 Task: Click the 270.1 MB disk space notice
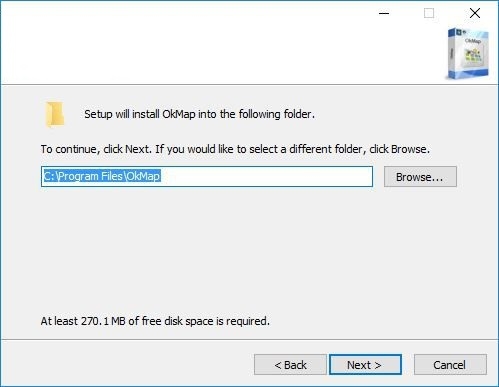click(155, 321)
